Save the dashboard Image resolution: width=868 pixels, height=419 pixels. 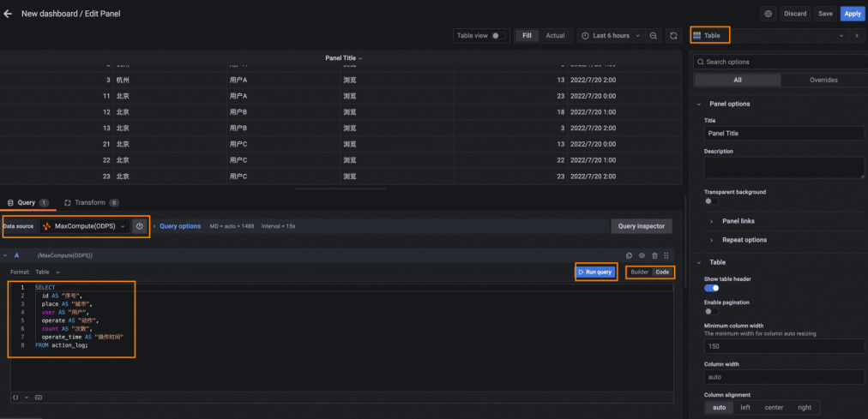(x=825, y=14)
